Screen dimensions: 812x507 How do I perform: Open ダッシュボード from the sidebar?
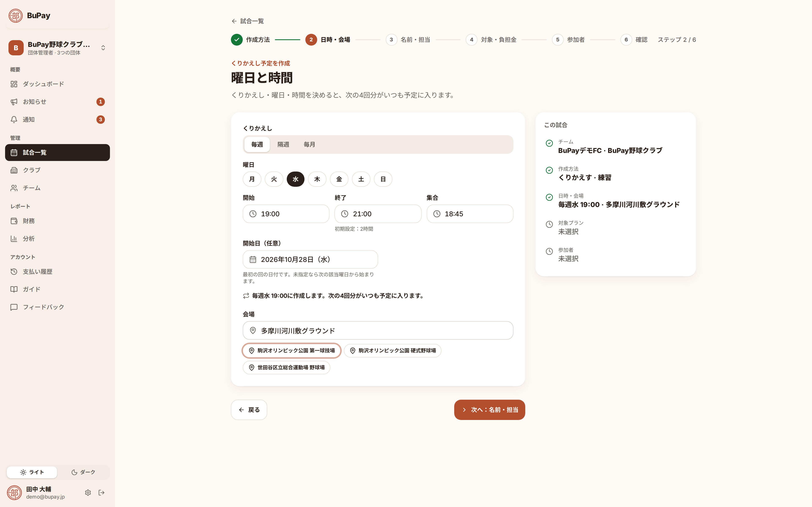(x=57, y=84)
